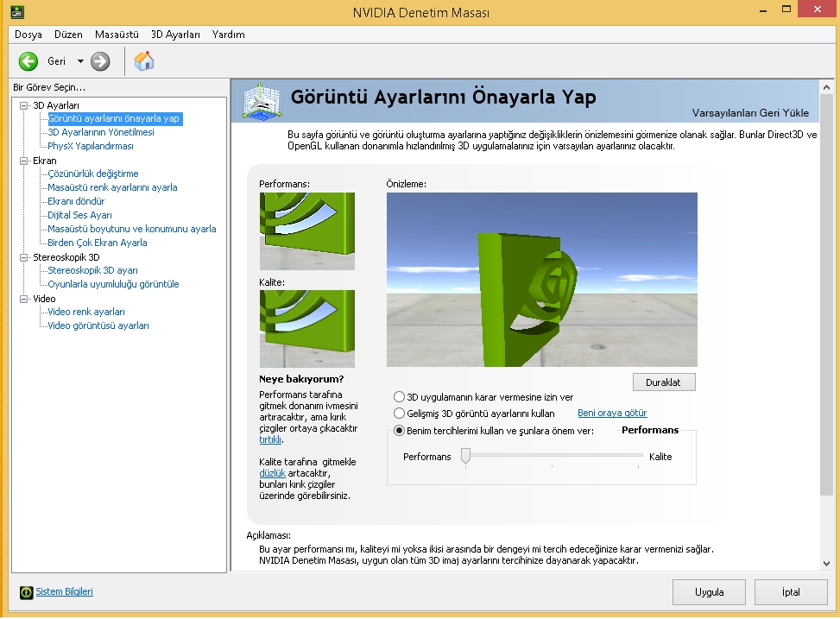Image resolution: width=840 pixels, height=619 pixels.
Task: Click the green Back arrow icon
Action: click(28, 61)
